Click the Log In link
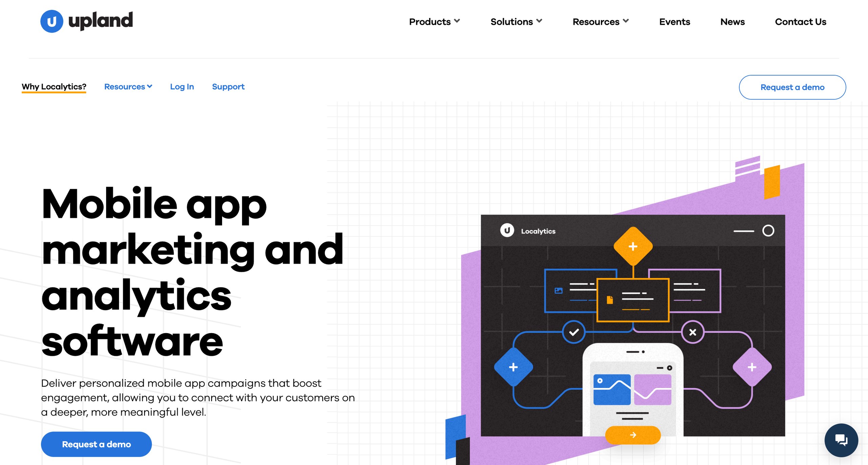 [182, 87]
